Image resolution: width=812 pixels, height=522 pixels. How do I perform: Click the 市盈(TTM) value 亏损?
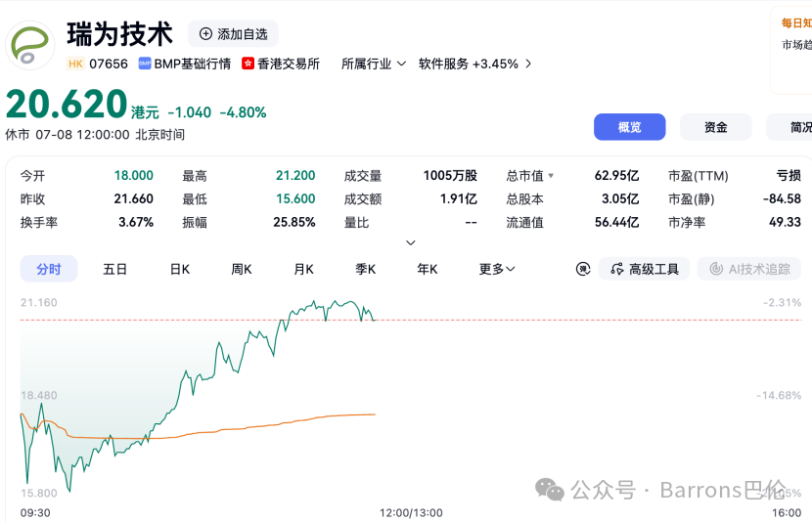pyautogui.click(x=789, y=175)
